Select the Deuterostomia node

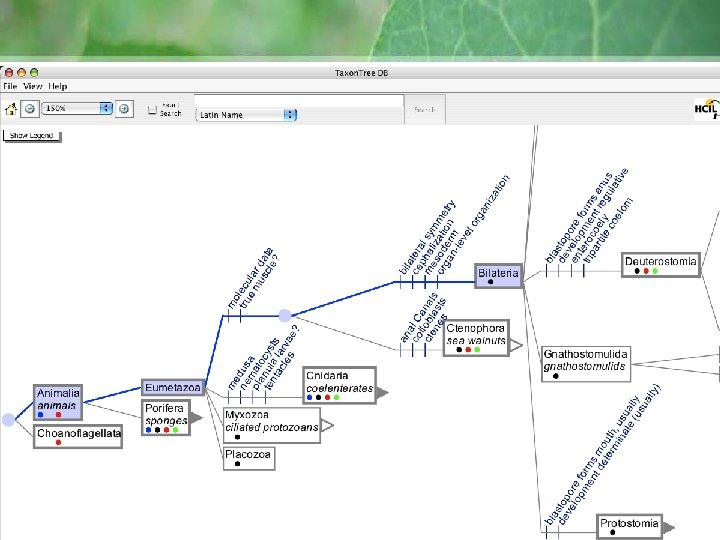660,264
